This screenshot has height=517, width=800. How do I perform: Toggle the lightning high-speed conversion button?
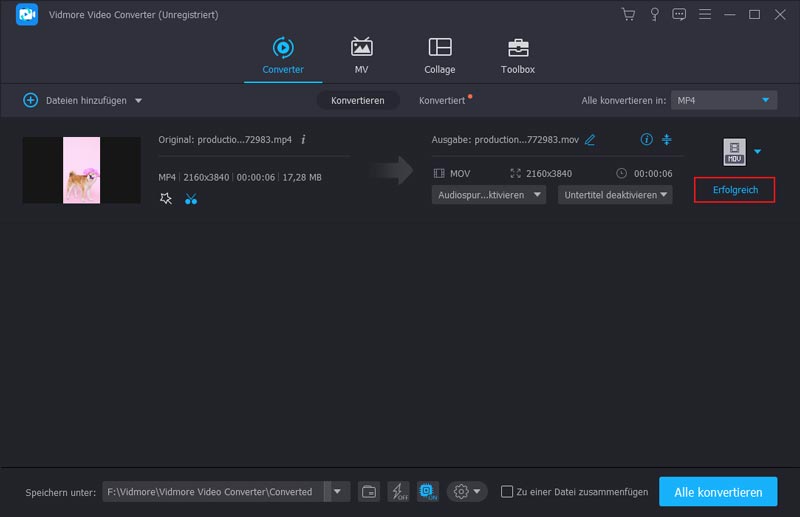point(398,491)
